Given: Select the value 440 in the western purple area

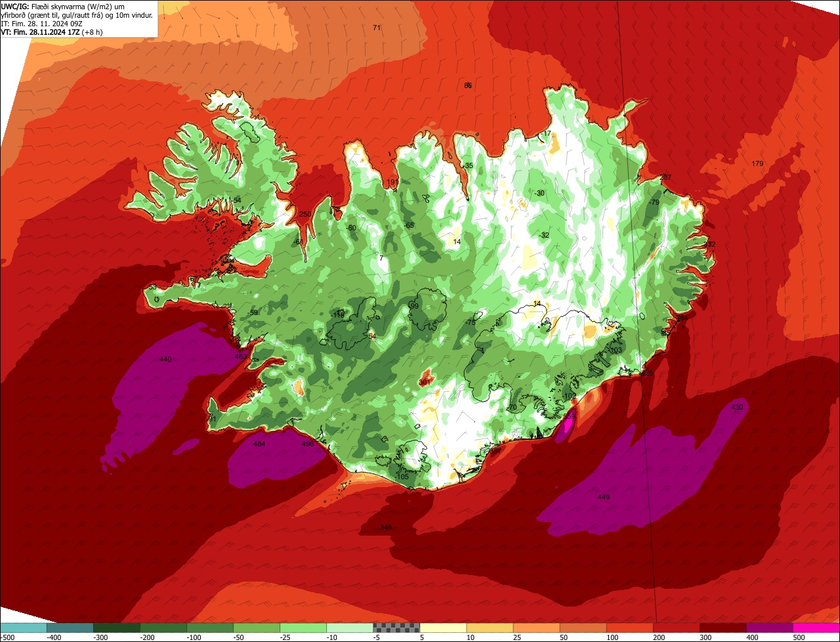Looking at the screenshot, I should 165,359.
